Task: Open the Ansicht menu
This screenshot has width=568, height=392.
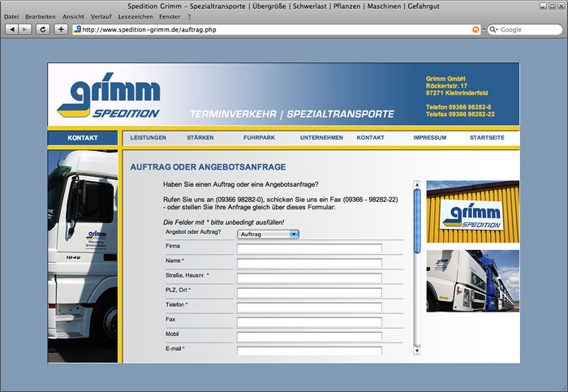Action: click(x=73, y=17)
